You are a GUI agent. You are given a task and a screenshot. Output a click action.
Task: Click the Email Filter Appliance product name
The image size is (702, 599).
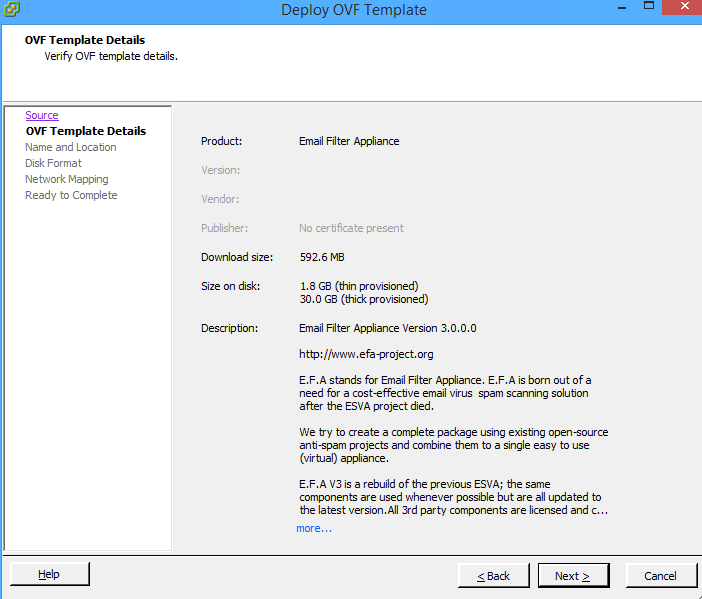pyautogui.click(x=349, y=141)
